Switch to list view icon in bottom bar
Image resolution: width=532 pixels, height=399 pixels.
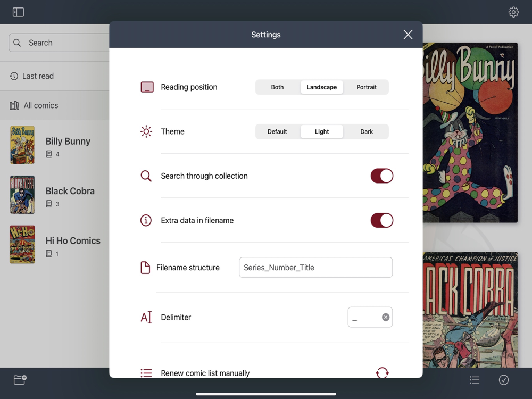click(475, 380)
